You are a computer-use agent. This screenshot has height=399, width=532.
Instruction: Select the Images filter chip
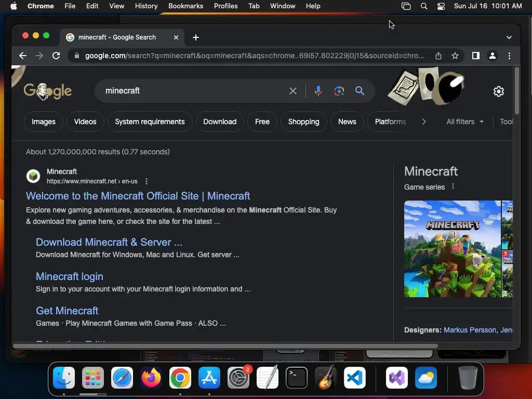pyautogui.click(x=44, y=122)
